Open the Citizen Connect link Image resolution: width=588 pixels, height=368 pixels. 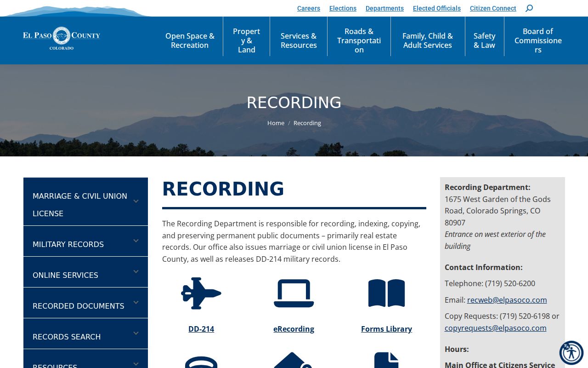pos(493,8)
